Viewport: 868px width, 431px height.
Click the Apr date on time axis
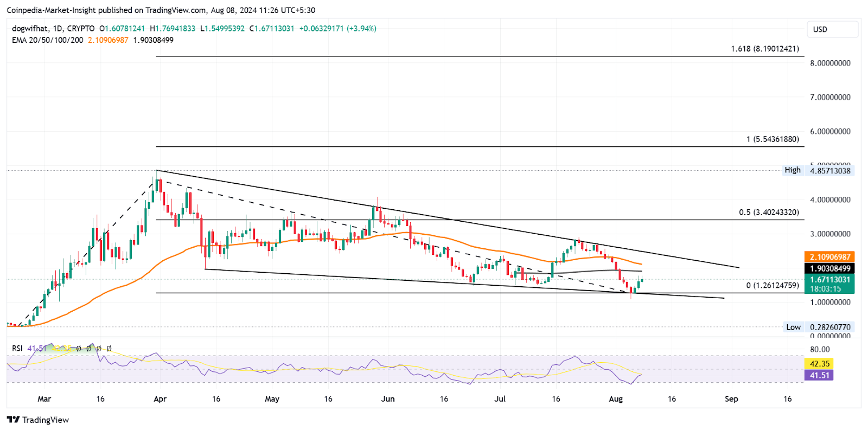point(160,399)
